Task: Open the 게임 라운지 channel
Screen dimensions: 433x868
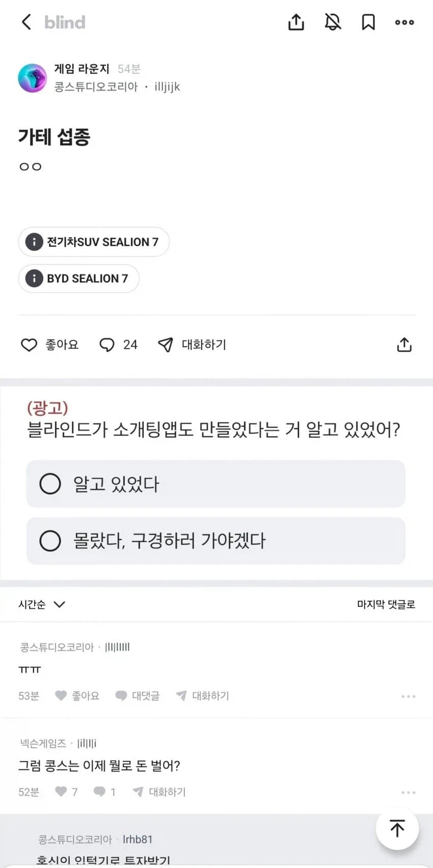Action: pyautogui.click(x=82, y=69)
